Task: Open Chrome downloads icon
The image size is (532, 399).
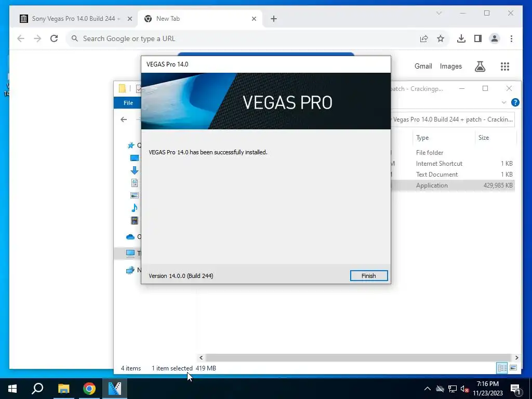Action: point(461,38)
